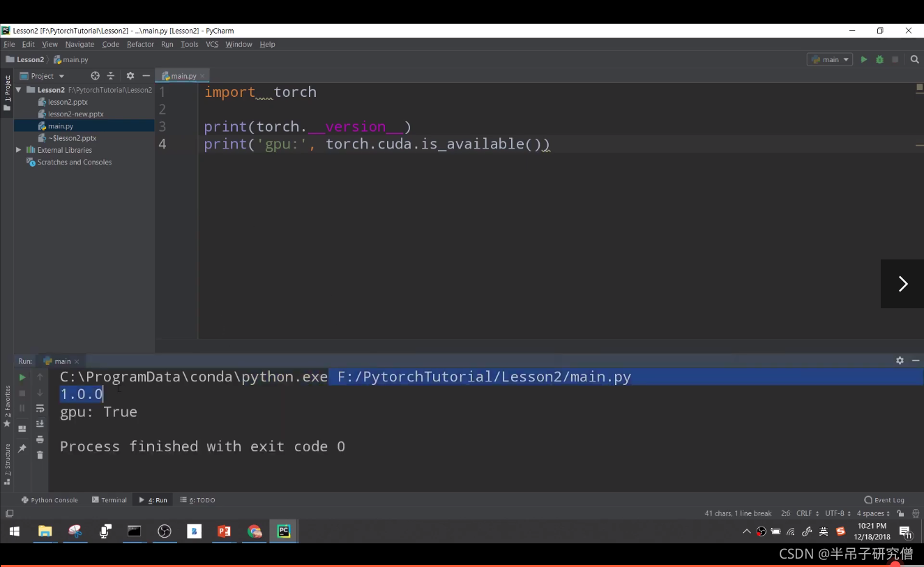Toggle soft-wrap in Run console
The height and width of the screenshot is (567, 924).
40,408
